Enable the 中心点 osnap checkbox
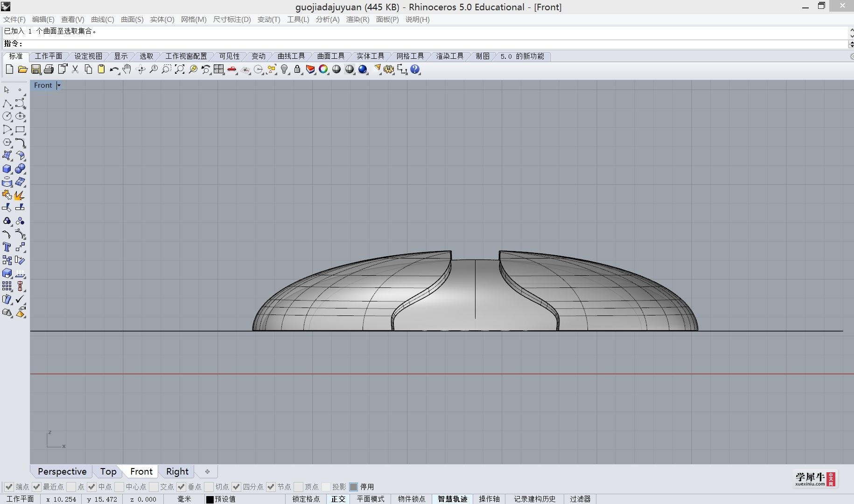 (119, 487)
